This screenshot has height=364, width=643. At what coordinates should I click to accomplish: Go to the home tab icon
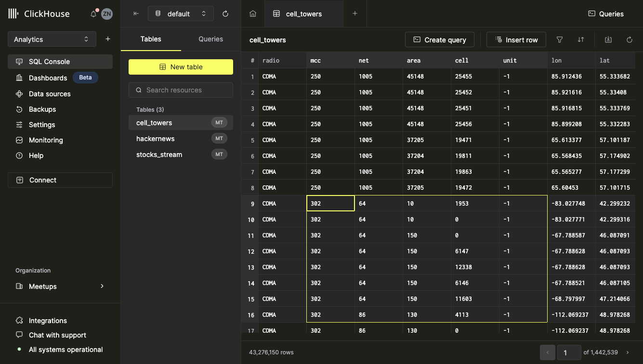(x=253, y=14)
